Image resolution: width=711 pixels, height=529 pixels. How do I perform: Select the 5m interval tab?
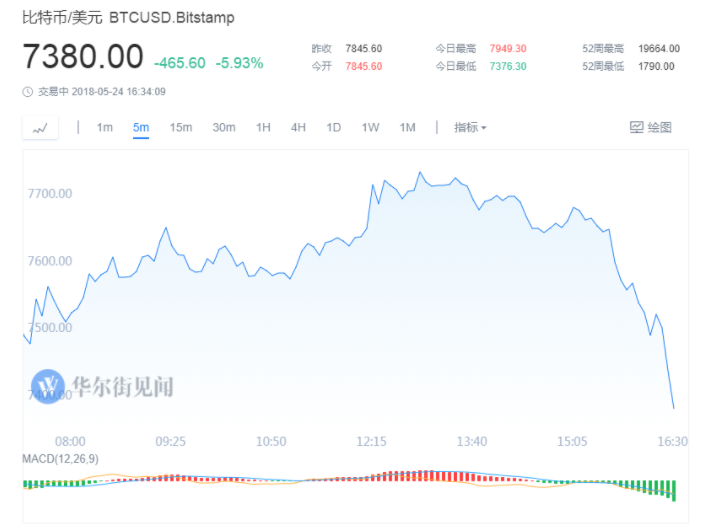[141, 128]
